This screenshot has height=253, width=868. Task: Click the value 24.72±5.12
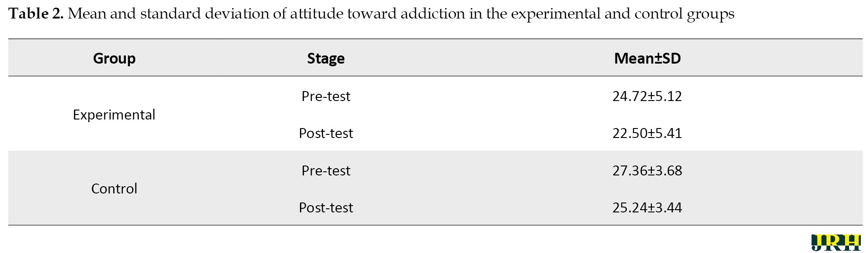pyautogui.click(x=647, y=96)
